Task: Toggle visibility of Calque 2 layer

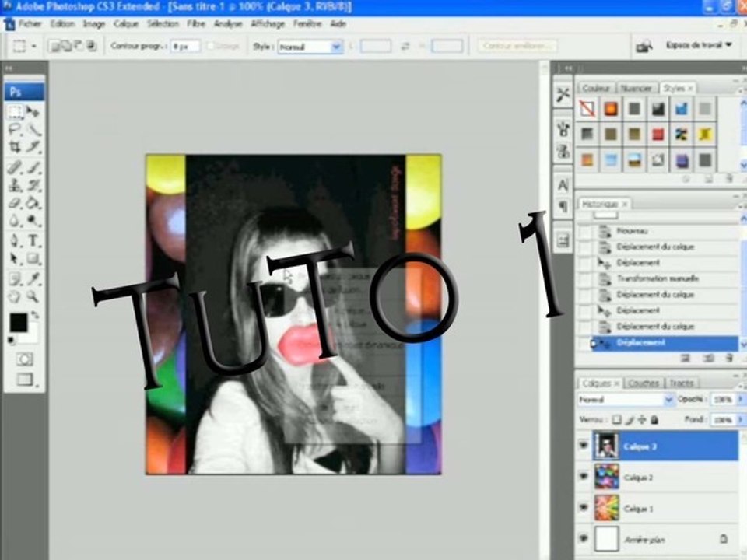Action: (x=584, y=477)
